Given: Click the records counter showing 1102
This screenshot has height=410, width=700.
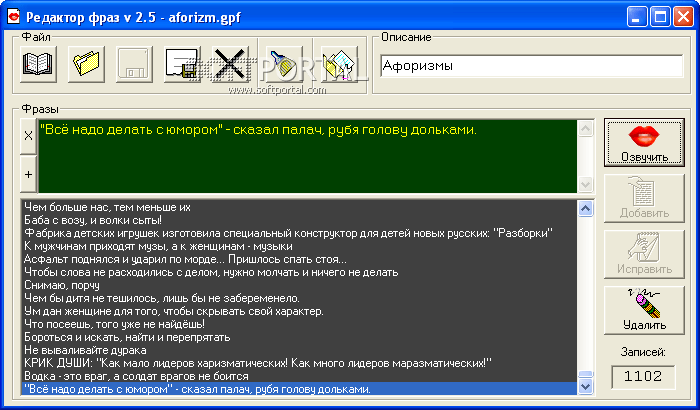Looking at the screenshot, I should 643,377.
